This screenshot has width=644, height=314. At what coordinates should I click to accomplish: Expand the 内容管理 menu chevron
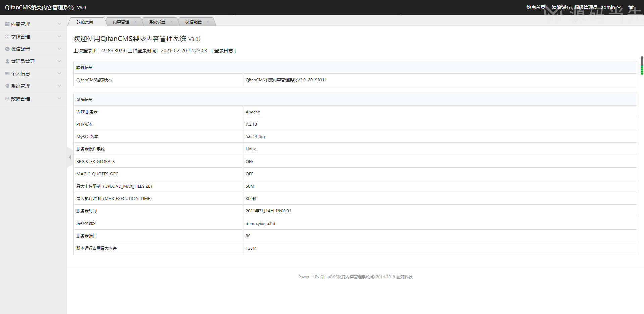pyautogui.click(x=59, y=24)
